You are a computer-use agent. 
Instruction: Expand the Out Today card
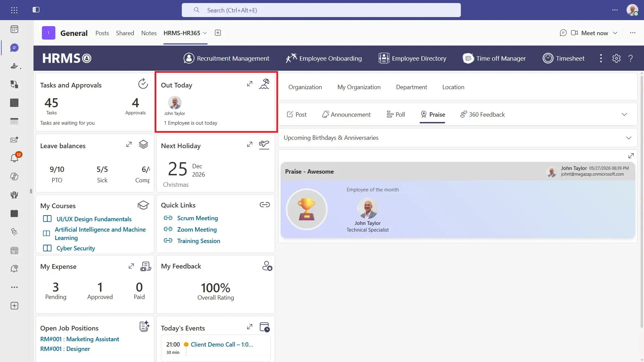tap(250, 84)
